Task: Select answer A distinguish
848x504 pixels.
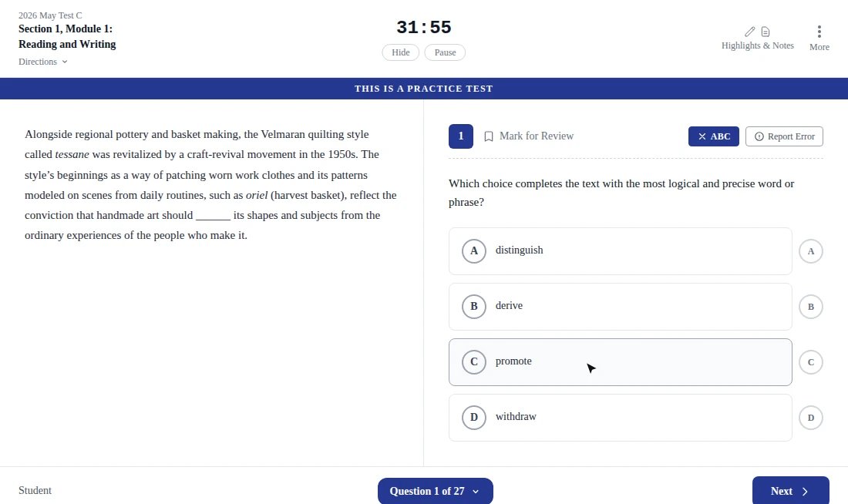Action: (620, 251)
